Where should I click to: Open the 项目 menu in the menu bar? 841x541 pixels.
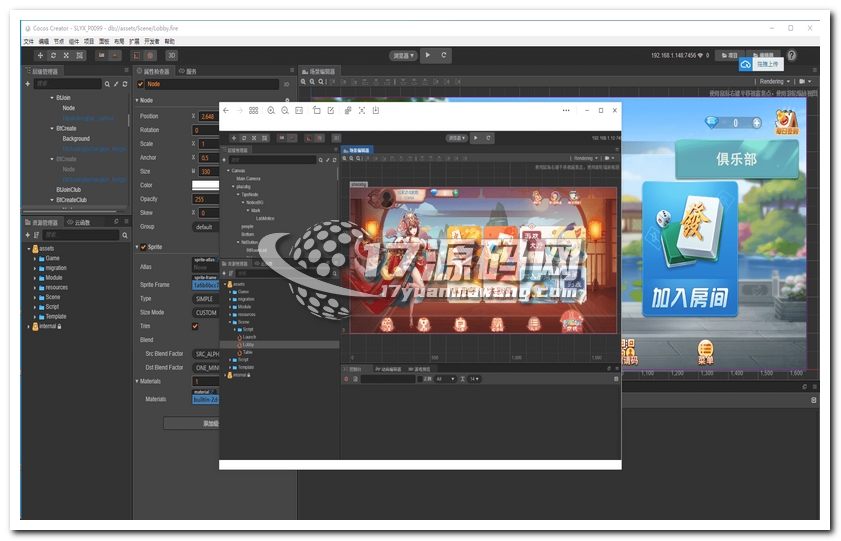[88, 41]
